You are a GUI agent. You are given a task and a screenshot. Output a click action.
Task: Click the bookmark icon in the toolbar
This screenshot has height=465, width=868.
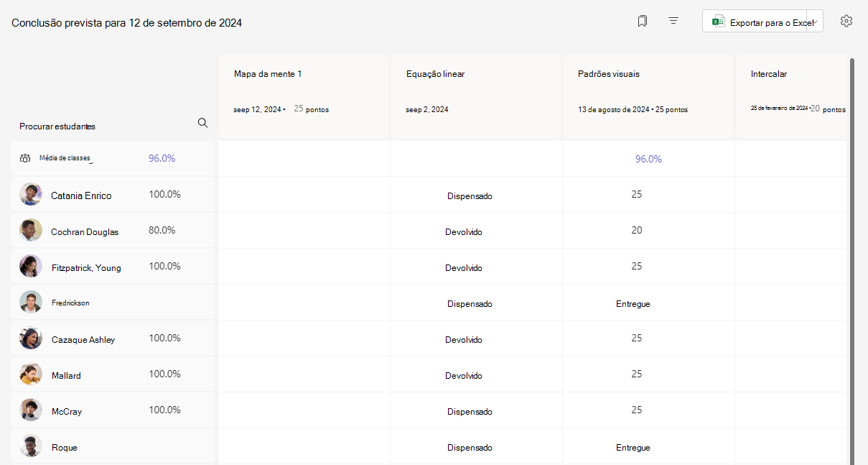pos(642,22)
